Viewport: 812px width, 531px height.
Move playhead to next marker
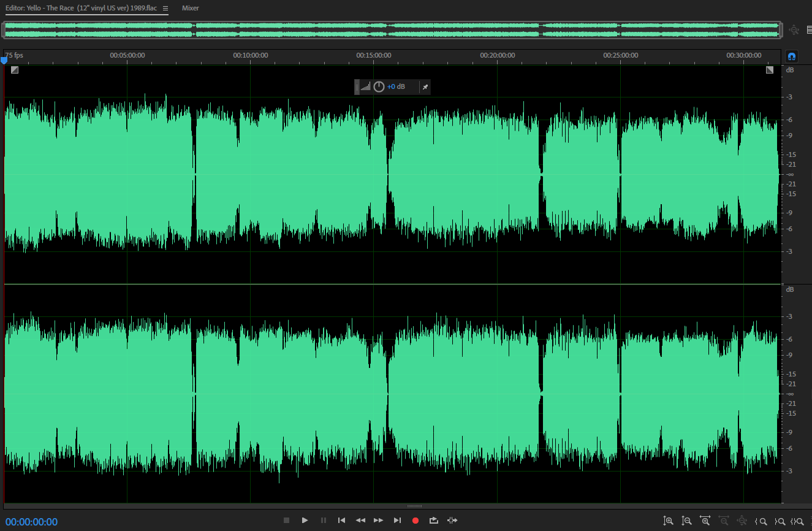[x=397, y=520]
